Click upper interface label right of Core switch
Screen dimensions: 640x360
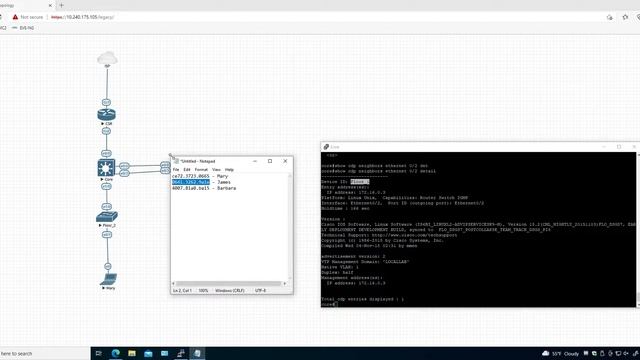(x=124, y=166)
